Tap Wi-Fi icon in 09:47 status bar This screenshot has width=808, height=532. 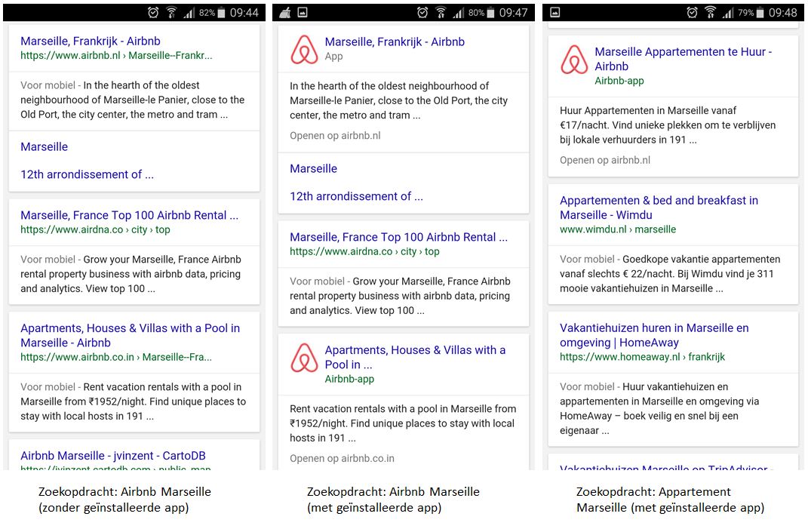pyautogui.click(x=441, y=12)
